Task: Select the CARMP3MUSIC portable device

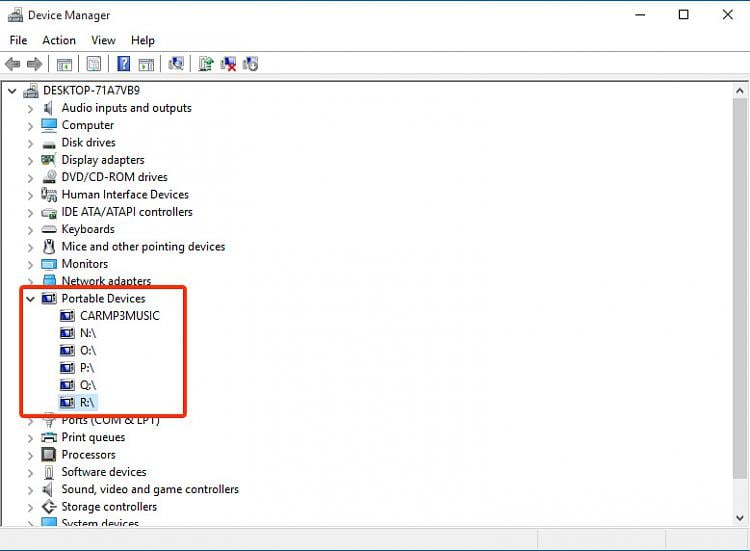Action: 120,316
